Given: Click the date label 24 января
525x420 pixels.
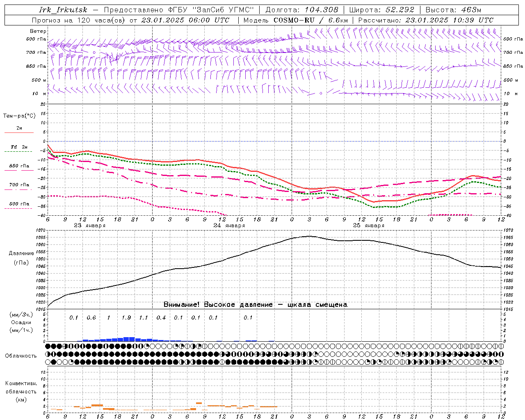Looking at the screenshot, I should coord(229,226).
